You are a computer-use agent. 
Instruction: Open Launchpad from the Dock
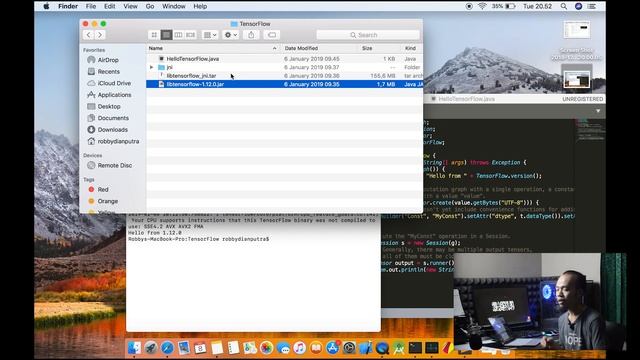[151, 348]
